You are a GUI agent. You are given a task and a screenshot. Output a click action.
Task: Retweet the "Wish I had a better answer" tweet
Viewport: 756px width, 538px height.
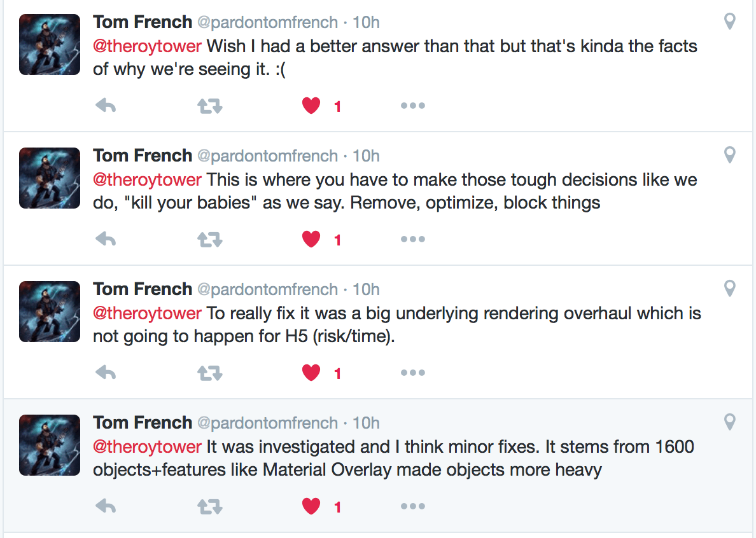tap(209, 106)
